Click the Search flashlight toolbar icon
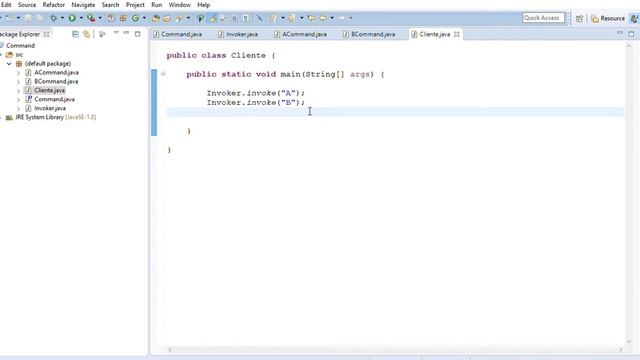Image resolution: width=640 pixels, height=360 pixels. [x=179, y=18]
